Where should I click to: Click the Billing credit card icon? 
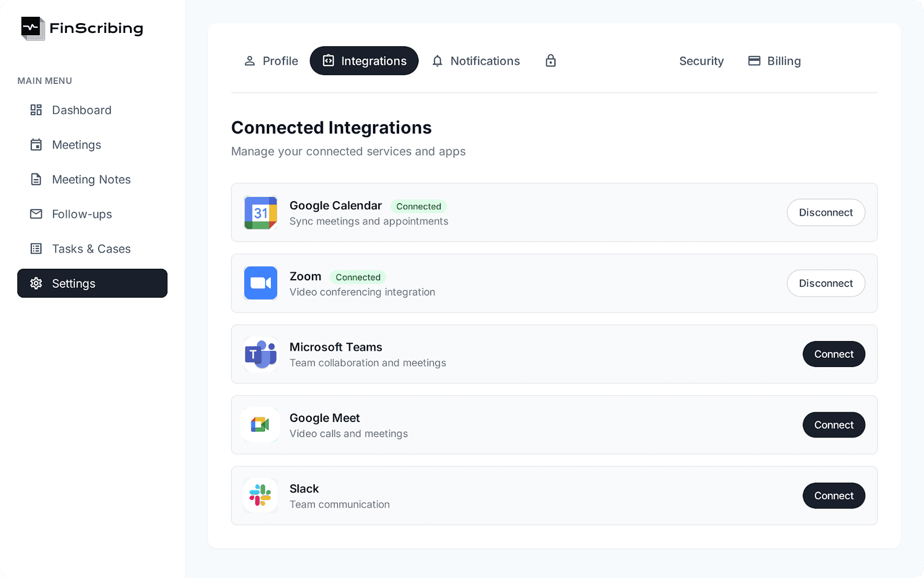point(754,61)
